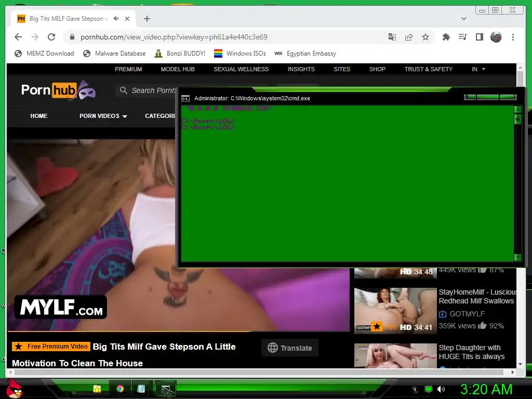Image resolution: width=532 pixels, height=399 pixels.
Task: Select SITES in the top bar
Action: click(x=342, y=69)
